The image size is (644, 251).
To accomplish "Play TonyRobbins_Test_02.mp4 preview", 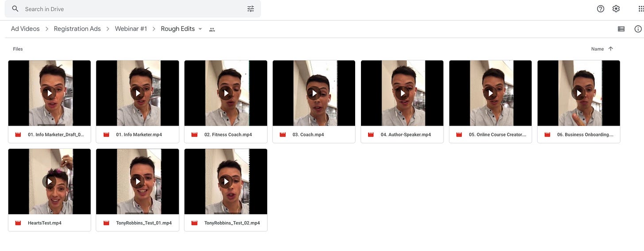I will tap(226, 181).
